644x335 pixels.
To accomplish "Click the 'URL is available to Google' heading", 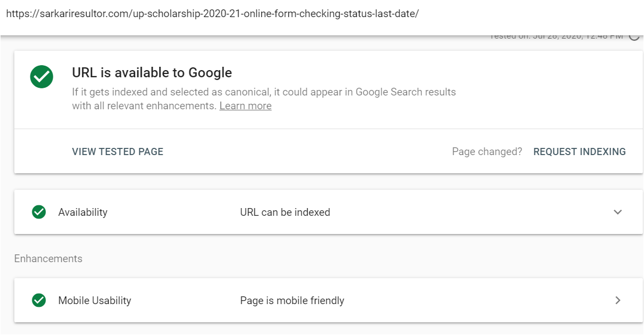I will [152, 73].
